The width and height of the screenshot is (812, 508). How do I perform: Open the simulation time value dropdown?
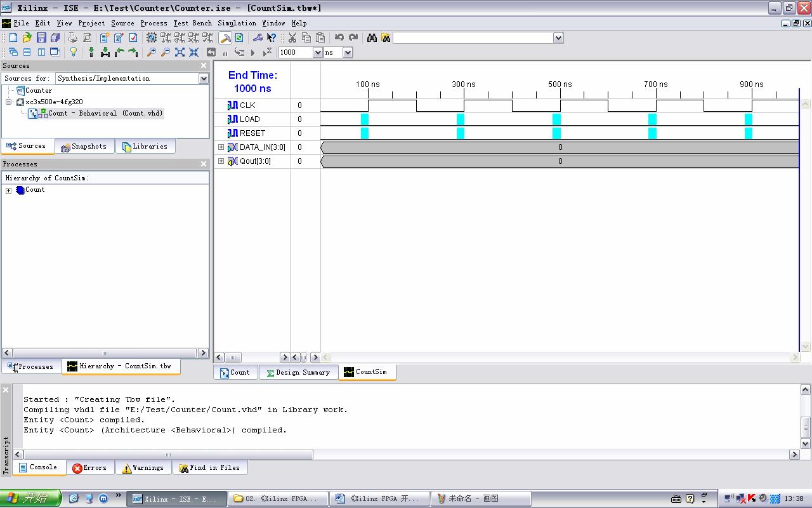click(318, 53)
